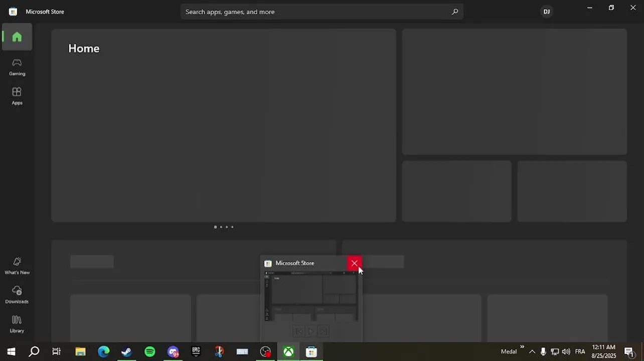Expand hidden system tray icons
Screen dimensions: 644x361
[x=532, y=352]
